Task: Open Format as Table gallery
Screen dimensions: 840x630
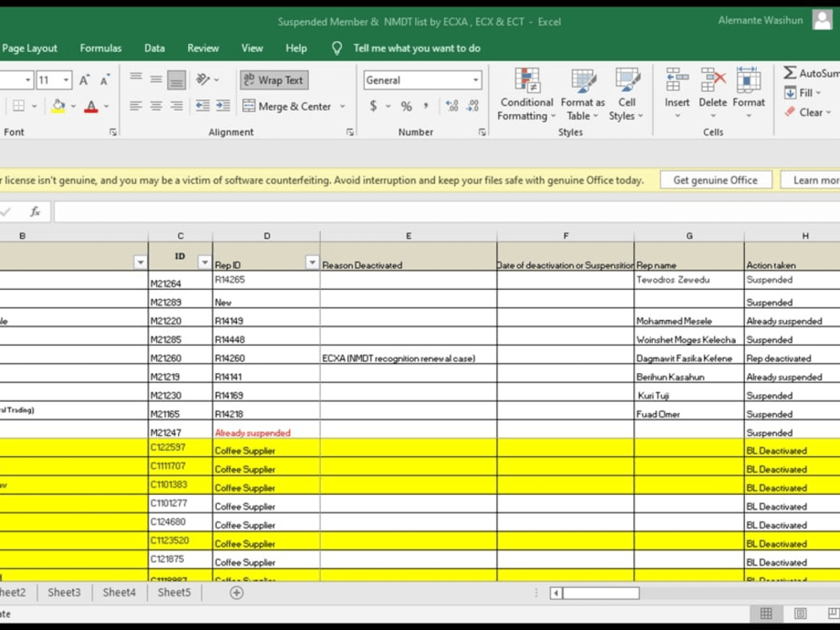Action: point(583,95)
